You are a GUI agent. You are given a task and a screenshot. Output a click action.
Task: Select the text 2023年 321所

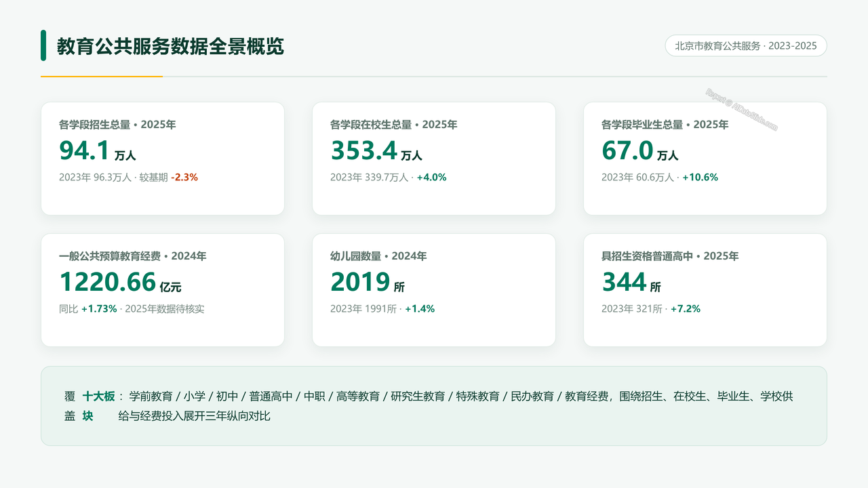(x=632, y=308)
